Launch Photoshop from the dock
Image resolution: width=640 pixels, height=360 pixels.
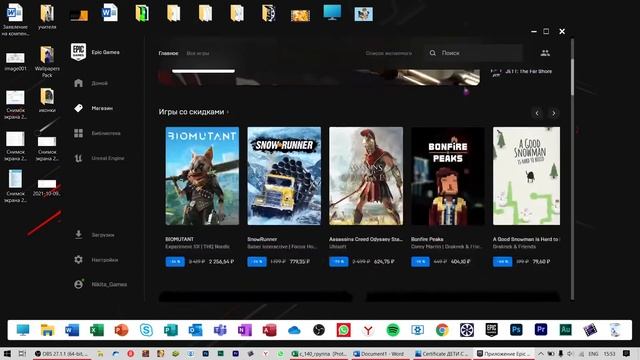tap(516, 330)
